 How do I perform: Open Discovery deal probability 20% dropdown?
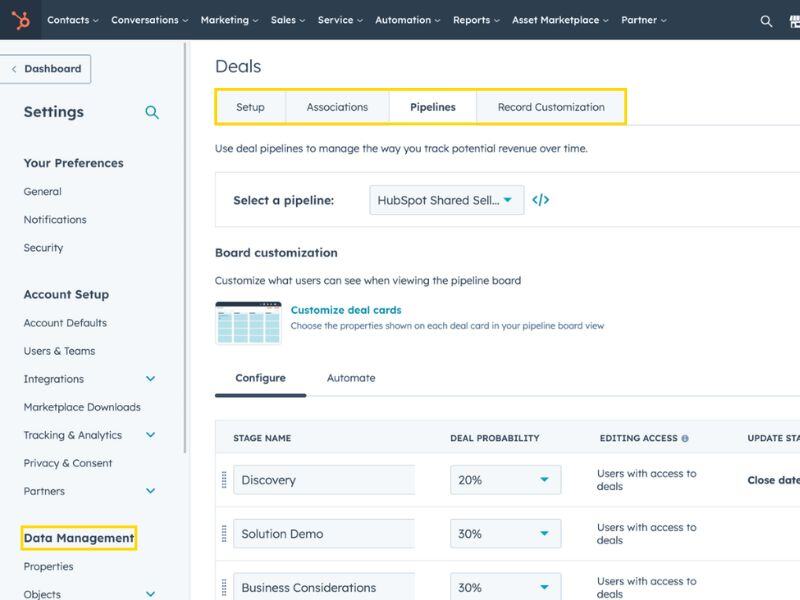[505, 480]
